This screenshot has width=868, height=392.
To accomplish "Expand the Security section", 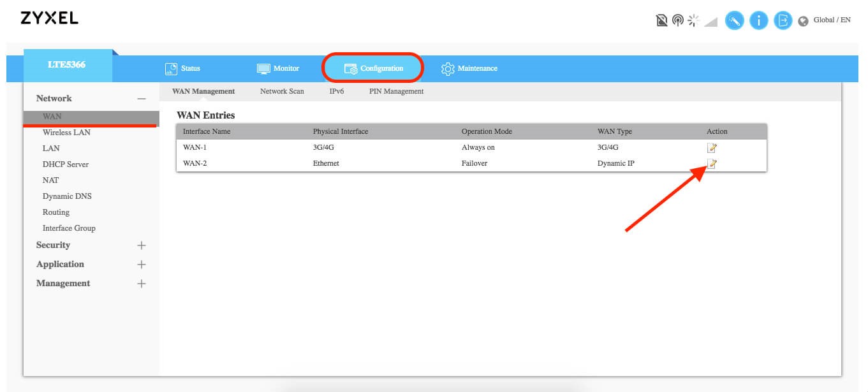I will pos(142,245).
